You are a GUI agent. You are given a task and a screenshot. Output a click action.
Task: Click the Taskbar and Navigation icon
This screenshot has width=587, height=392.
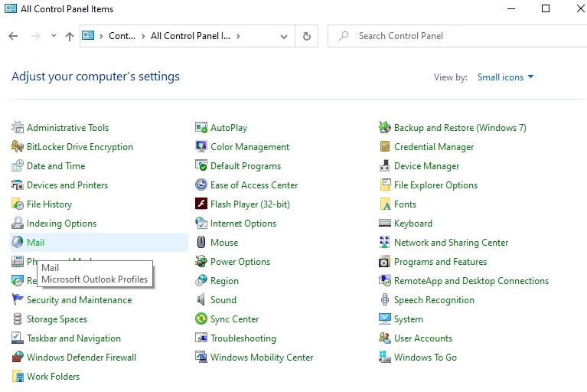pyautogui.click(x=18, y=338)
